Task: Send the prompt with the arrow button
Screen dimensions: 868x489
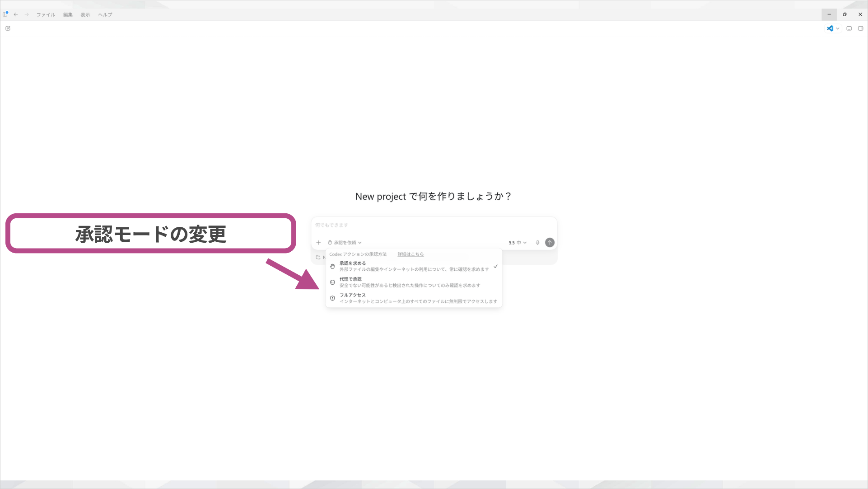Action: coord(550,243)
